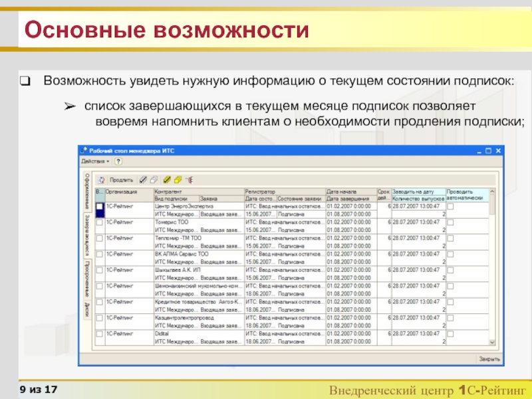Enable auto-posting checkbox for Томерис ТОО row
The width and height of the screenshot is (532, 399).
[x=450, y=223]
